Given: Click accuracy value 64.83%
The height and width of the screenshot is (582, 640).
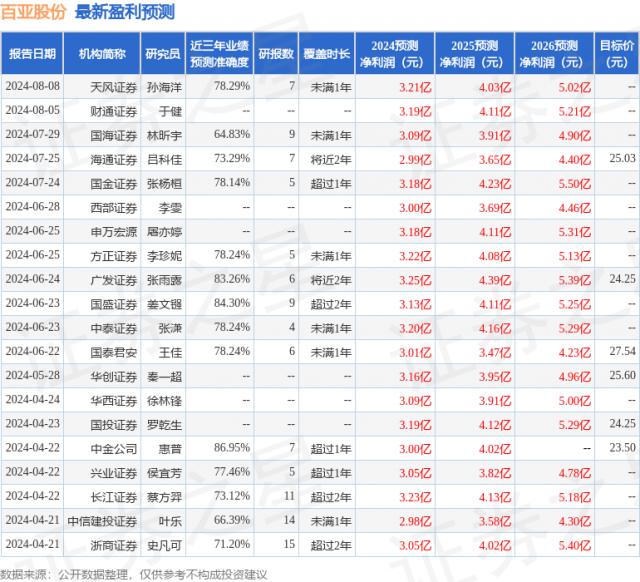Looking at the screenshot, I should (232, 134).
